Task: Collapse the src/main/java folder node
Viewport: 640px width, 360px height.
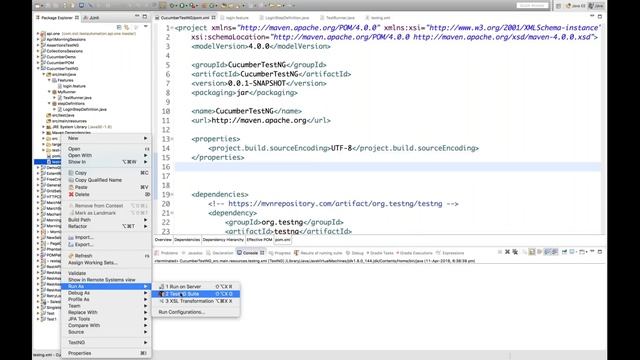Action: pyautogui.click(x=44, y=75)
